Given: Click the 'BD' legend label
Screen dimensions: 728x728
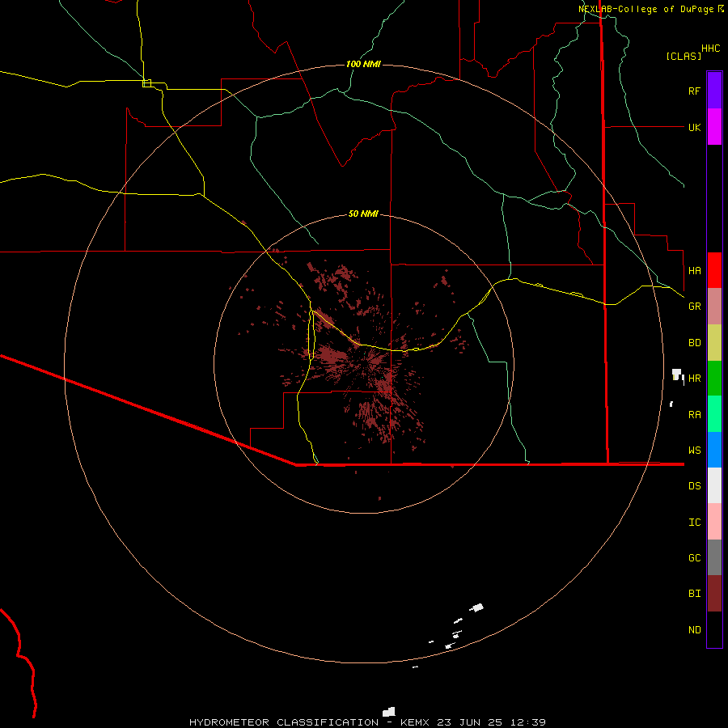Looking at the screenshot, I should 694,343.
